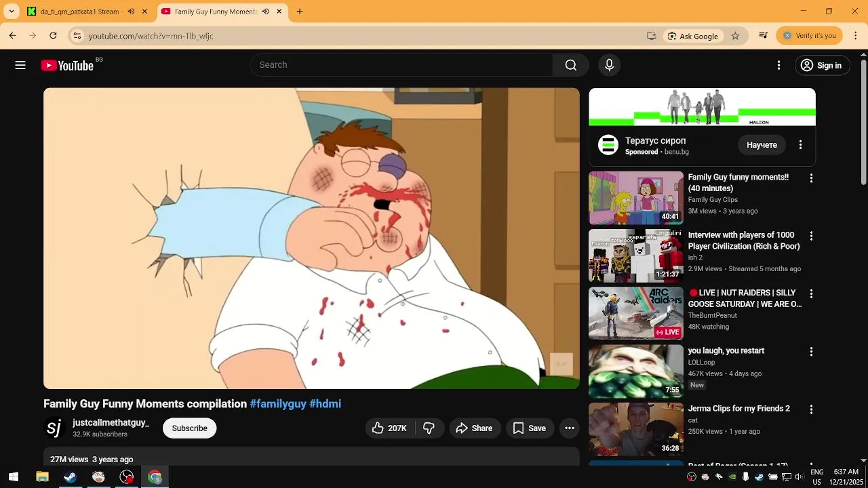Click the ENG US language indicator
The image size is (868, 488).
(817, 477)
